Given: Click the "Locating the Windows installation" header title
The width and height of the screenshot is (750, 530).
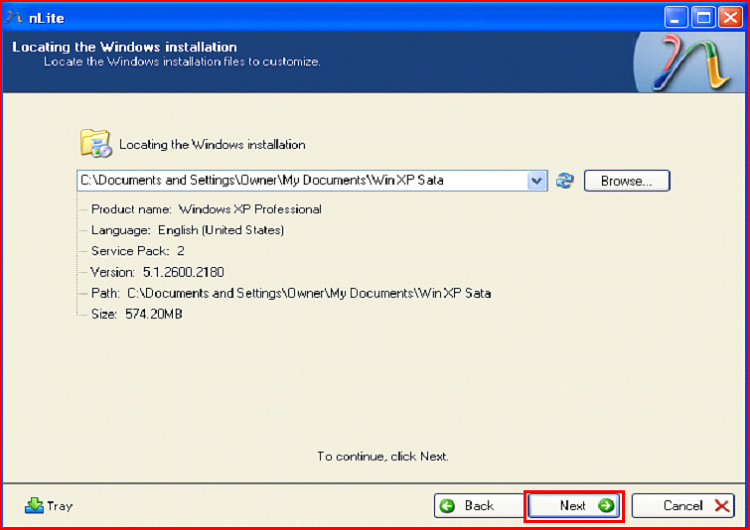Looking at the screenshot, I should click(124, 47).
